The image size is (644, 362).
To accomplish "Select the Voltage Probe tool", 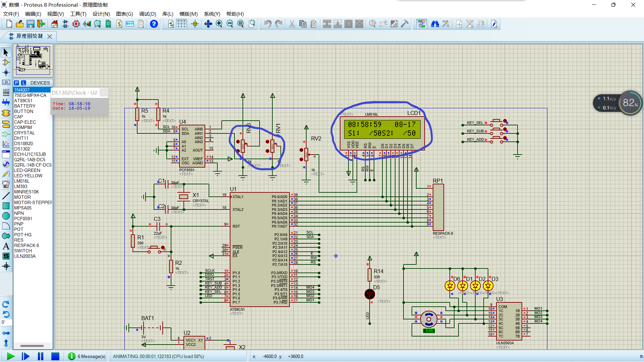I will pos(6,174).
